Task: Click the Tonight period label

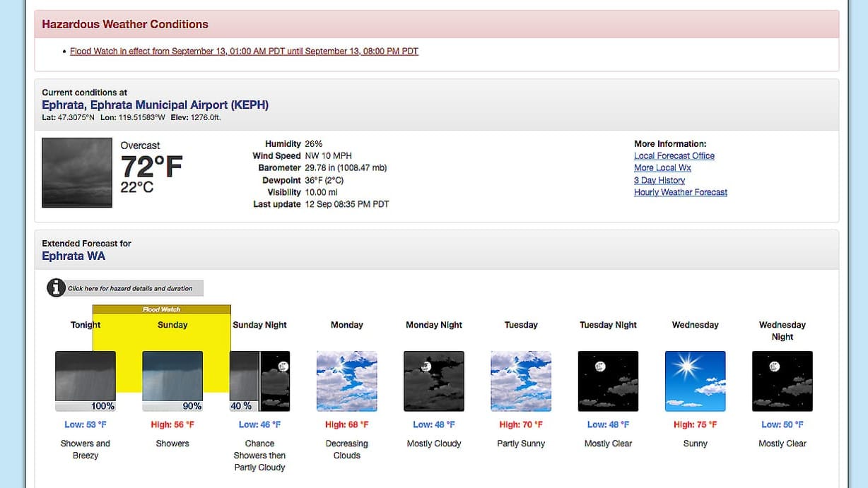Action: tap(86, 326)
